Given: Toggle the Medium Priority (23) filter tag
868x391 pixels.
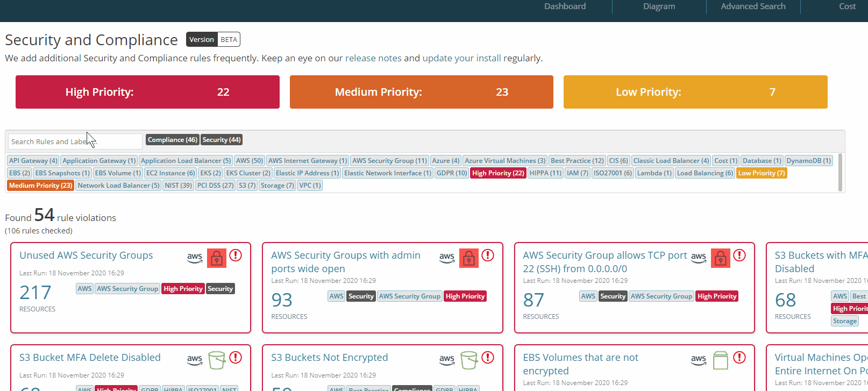Looking at the screenshot, I should click(x=40, y=186).
